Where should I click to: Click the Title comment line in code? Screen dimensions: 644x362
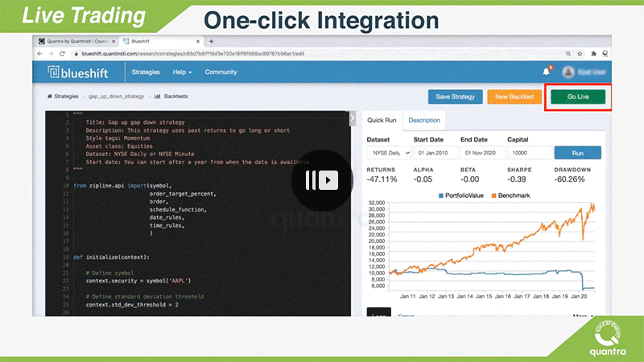point(135,122)
